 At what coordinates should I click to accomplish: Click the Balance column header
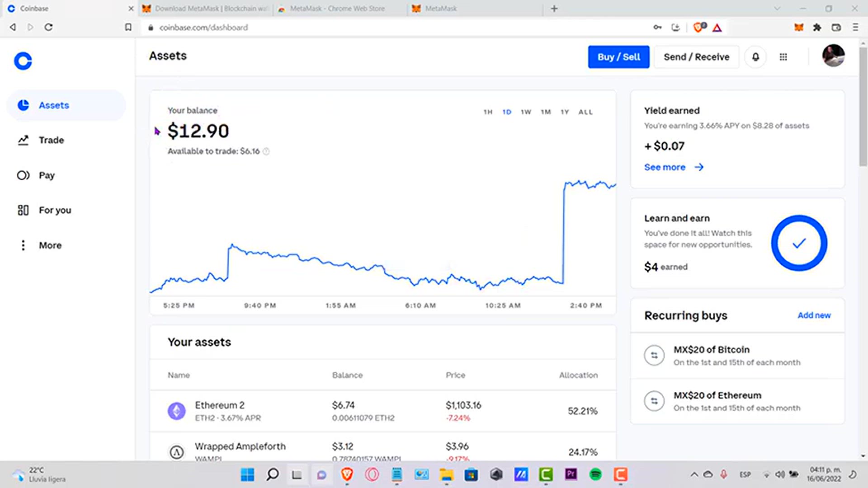pyautogui.click(x=347, y=375)
